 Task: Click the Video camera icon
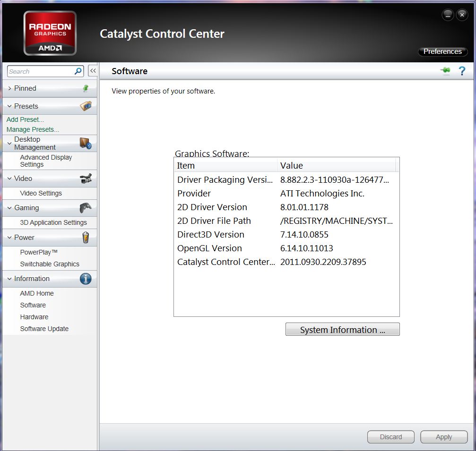point(86,179)
